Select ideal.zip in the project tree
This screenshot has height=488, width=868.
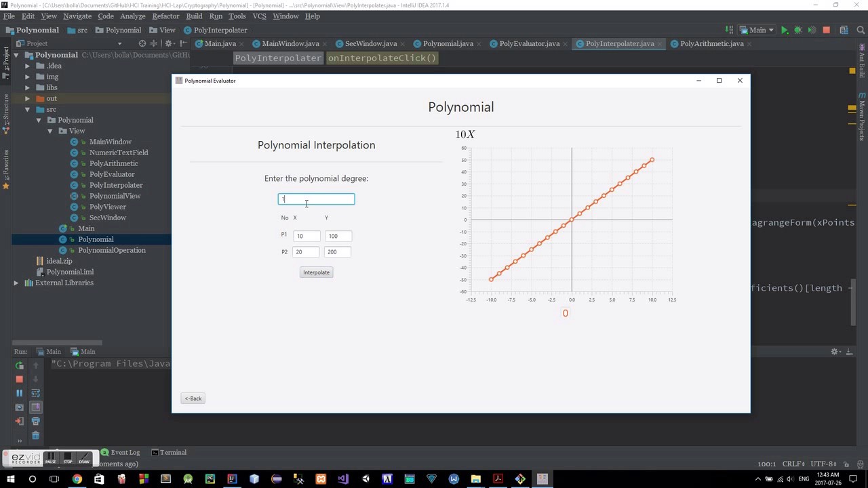pyautogui.click(x=59, y=261)
